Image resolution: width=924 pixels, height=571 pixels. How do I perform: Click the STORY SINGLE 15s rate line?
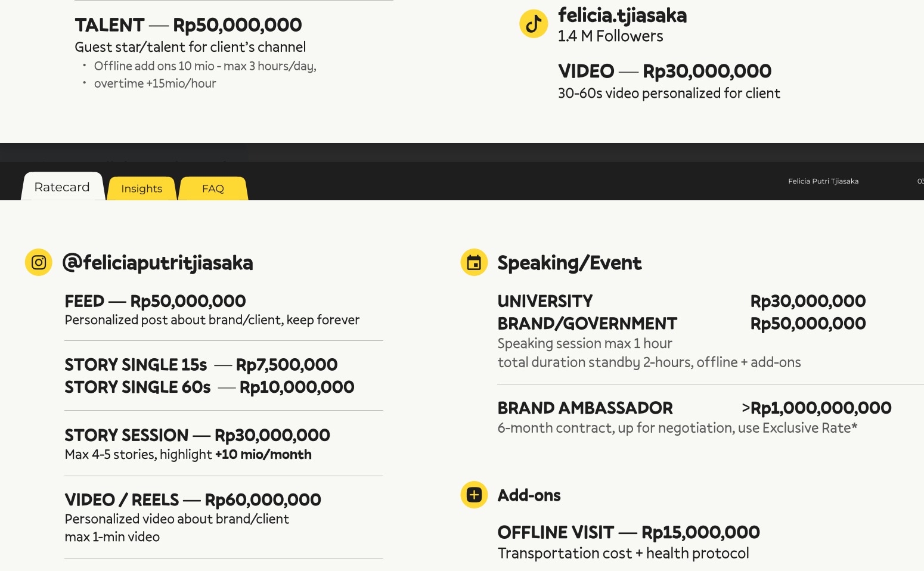[201, 365]
